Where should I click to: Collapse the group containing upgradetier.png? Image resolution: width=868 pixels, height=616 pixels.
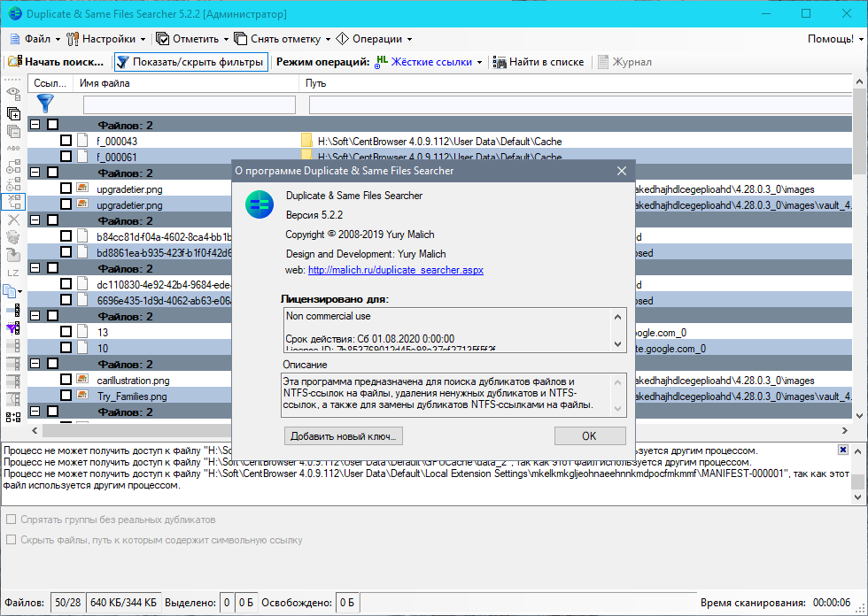click(x=35, y=173)
